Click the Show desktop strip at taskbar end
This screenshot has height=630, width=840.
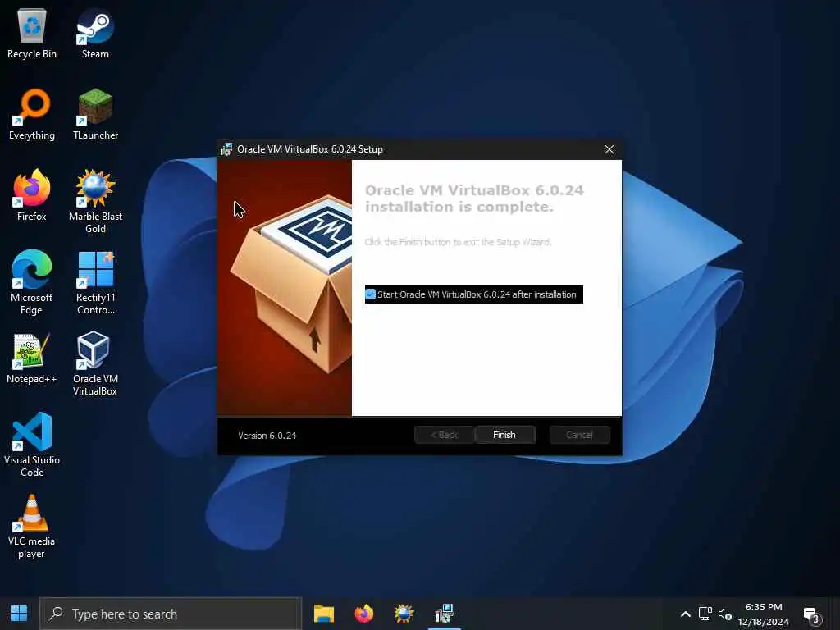tap(837, 614)
